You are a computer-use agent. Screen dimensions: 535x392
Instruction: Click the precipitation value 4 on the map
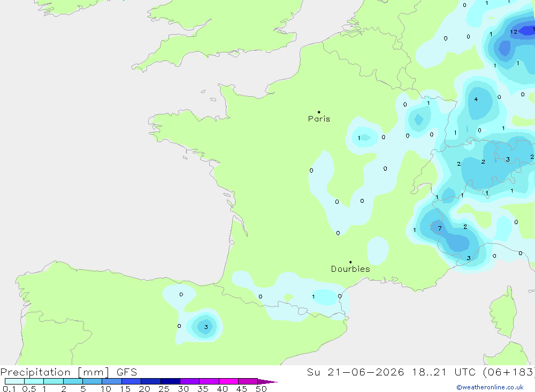click(476, 99)
